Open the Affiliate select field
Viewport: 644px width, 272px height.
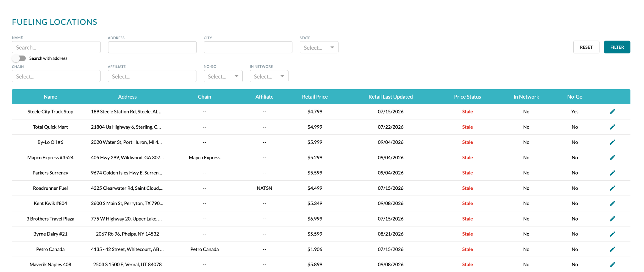point(152,76)
